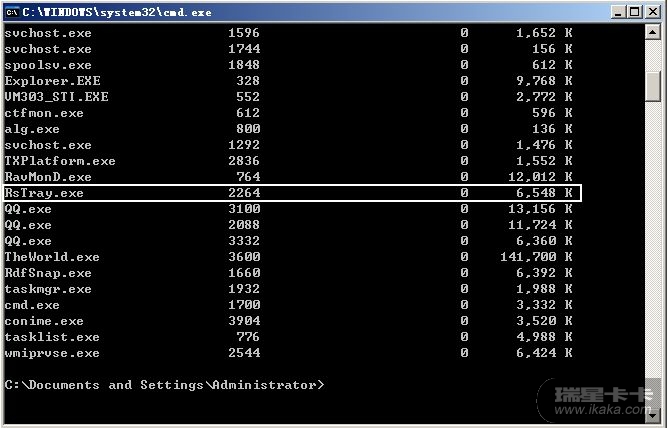Click the scrollbar up arrow
This screenshot has height=428, width=668.
point(653,32)
